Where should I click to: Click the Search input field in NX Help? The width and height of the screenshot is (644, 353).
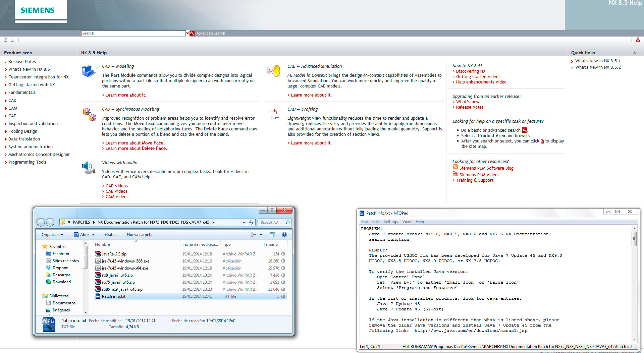tap(133, 33)
